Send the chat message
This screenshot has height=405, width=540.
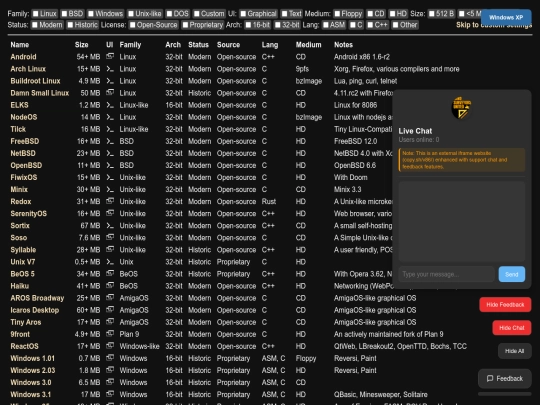point(512,274)
